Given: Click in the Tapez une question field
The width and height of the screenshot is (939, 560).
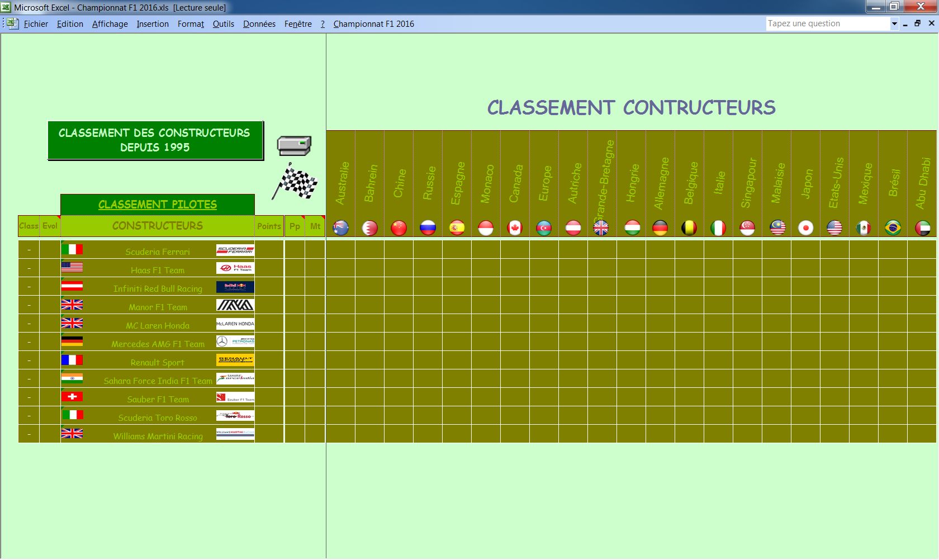Looking at the screenshot, I should [827, 23].
